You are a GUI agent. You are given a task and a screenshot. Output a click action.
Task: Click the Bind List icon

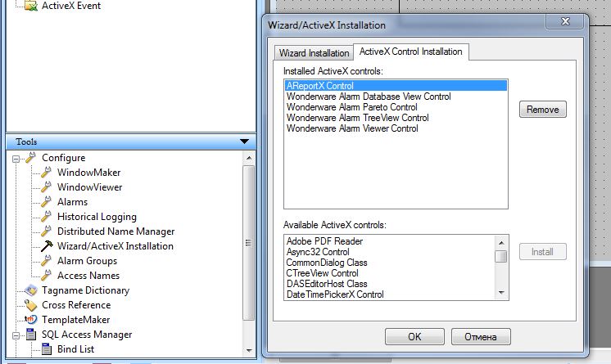[47, 349]
